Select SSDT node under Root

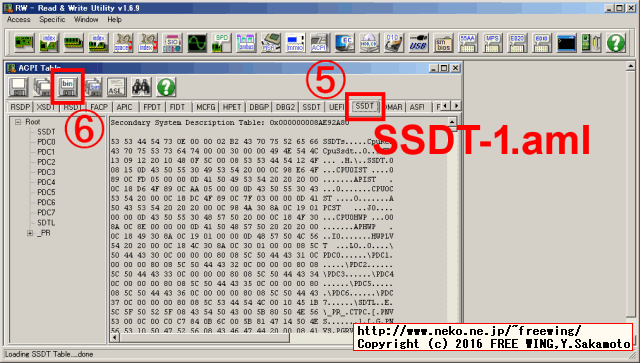[x=46, y=132]
